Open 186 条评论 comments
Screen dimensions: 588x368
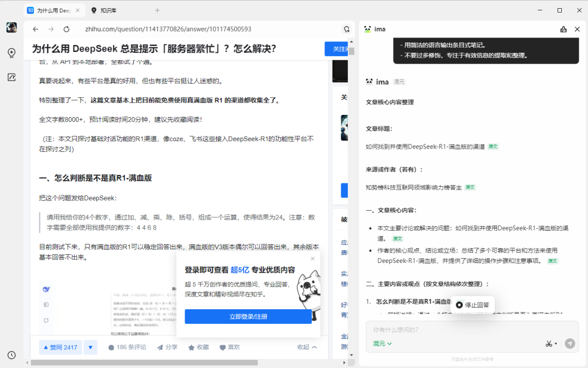pyautogui.click(x=127, y=347)
